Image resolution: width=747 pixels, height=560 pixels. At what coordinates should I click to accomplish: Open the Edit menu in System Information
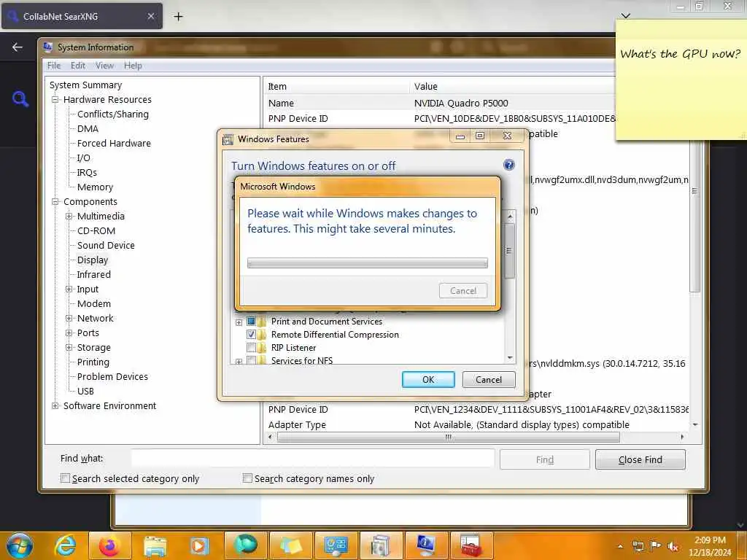coord(77,66)
